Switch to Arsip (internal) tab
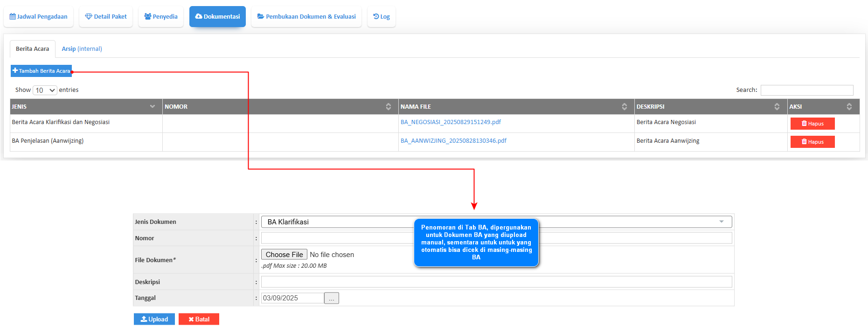The width and height of the screenshot is (868, 327). pos(82,49)
